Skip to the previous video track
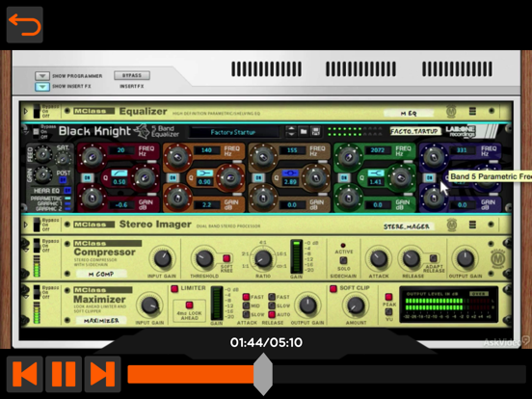This screenshot has height=399, width=532. coord(25,374)
